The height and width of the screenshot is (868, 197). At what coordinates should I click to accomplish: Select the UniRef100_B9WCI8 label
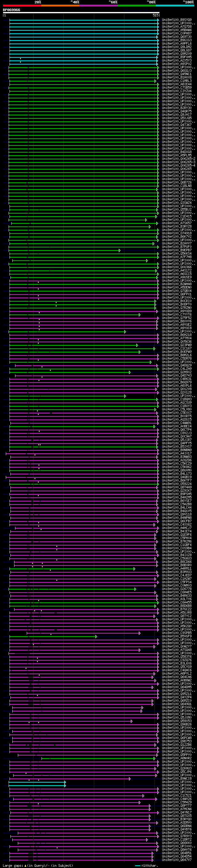[177, 778]
